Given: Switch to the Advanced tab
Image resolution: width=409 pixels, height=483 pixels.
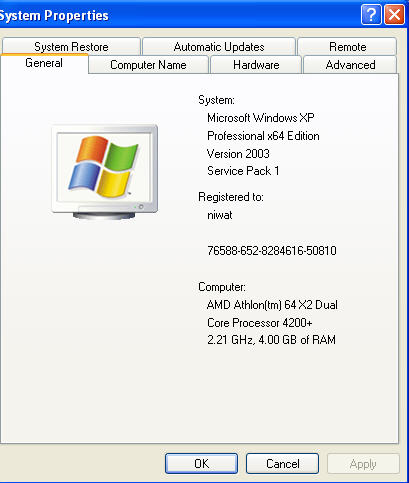Looking at the screenshot, I should click(x=350, y=65).
